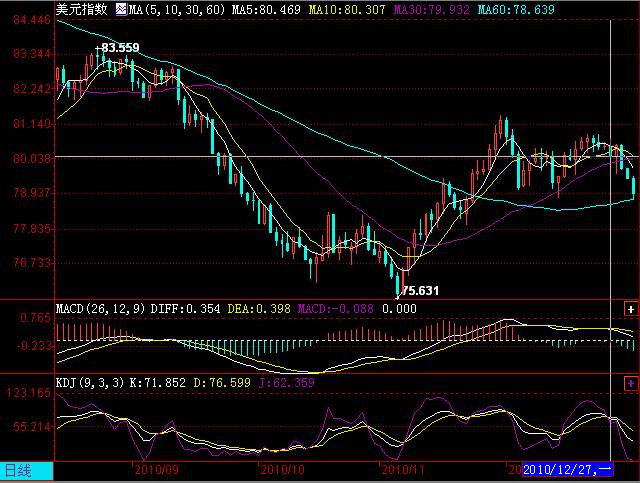Click the 80.038 price axis label
Screen dimensions: 640x483
32,158
